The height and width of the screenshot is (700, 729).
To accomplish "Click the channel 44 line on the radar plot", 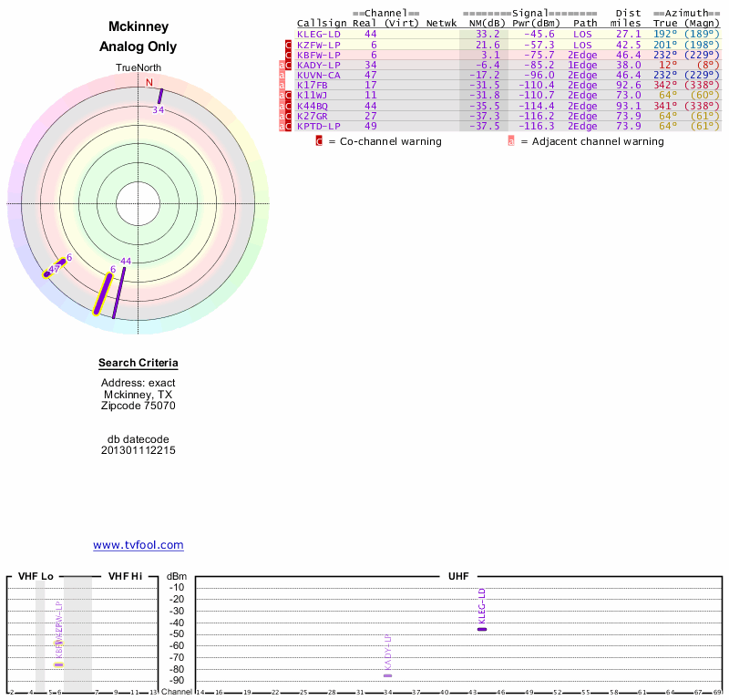I will 118,292.
